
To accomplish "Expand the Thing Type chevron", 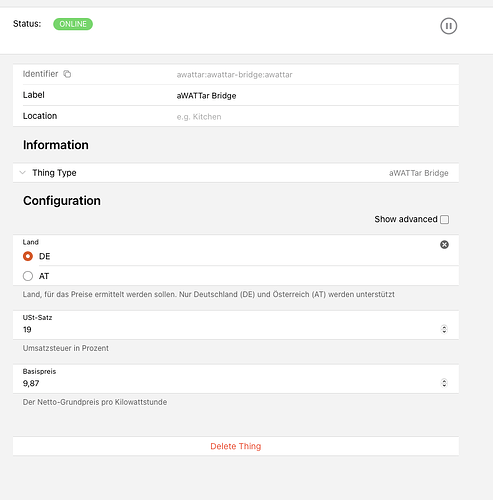I will pos(22,173).
